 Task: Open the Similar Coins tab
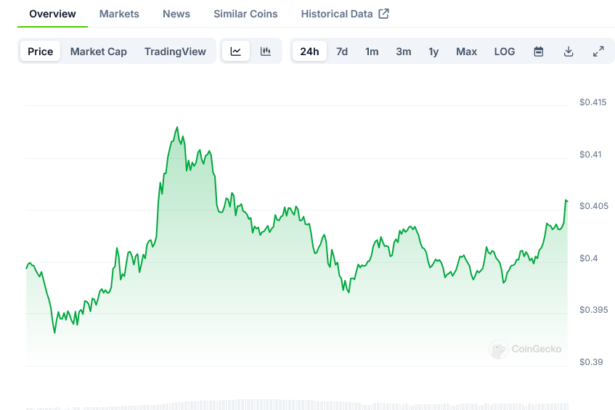coord(245,14)
